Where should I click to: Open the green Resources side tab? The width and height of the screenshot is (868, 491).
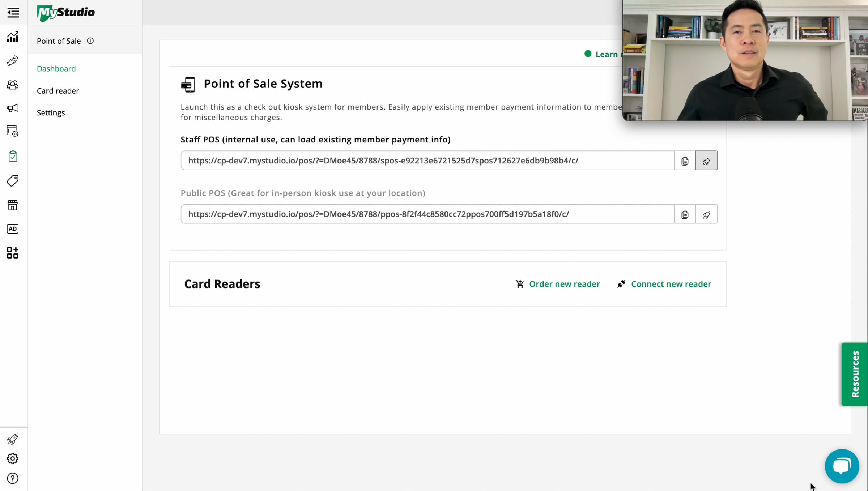(855, 374)
